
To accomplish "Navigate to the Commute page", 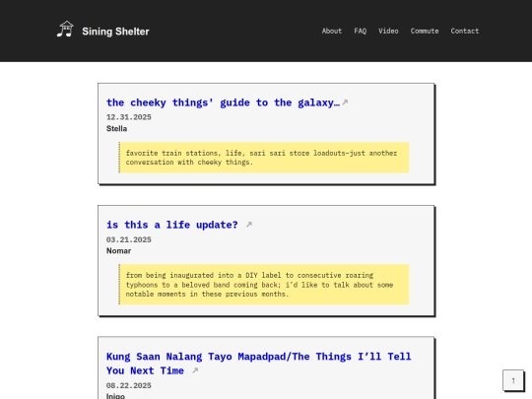I will click(x=425, y=31).
